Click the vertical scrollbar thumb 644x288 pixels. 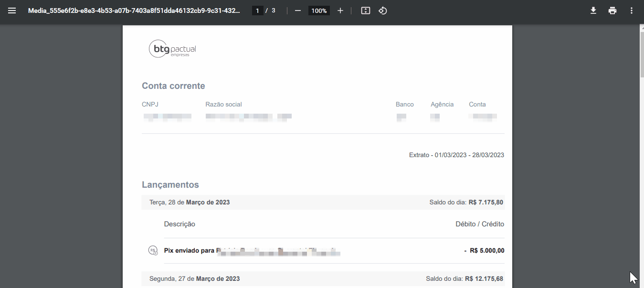[x=641, y=55]
